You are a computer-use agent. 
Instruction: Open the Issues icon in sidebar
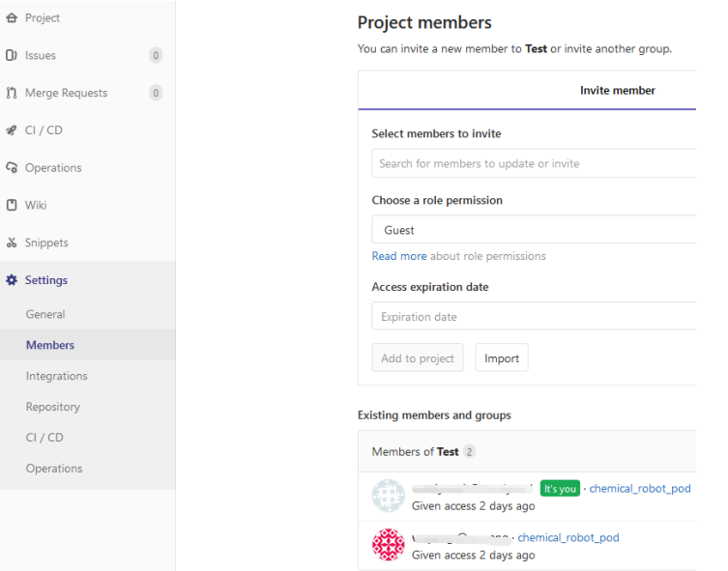(x=12, y=56)
